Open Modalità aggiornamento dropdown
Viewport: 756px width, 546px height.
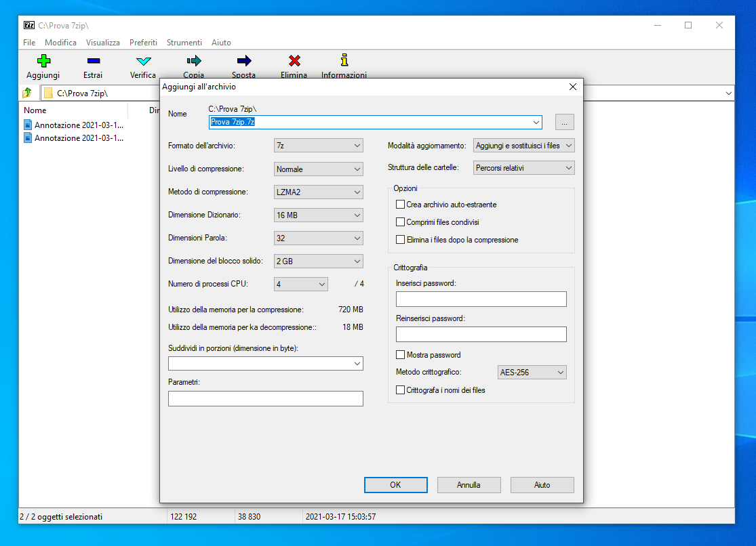point(523,146)
